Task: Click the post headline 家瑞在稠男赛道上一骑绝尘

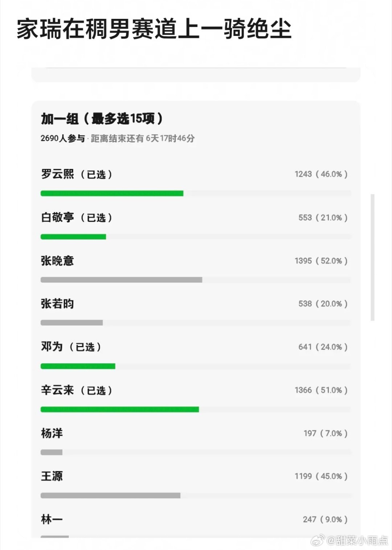Action: tap(154, 29)
